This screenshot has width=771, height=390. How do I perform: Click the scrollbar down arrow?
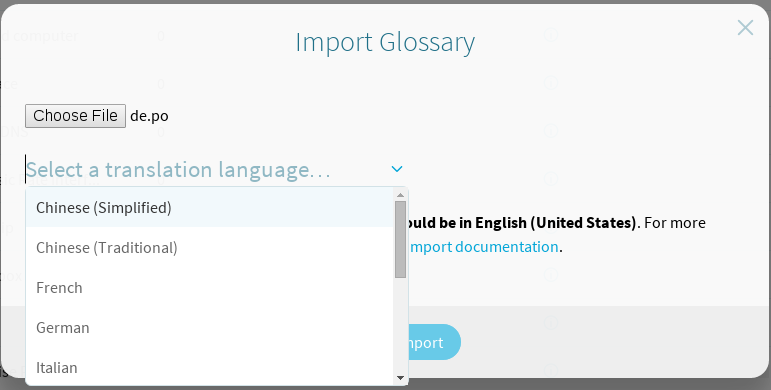pos(400,378)
